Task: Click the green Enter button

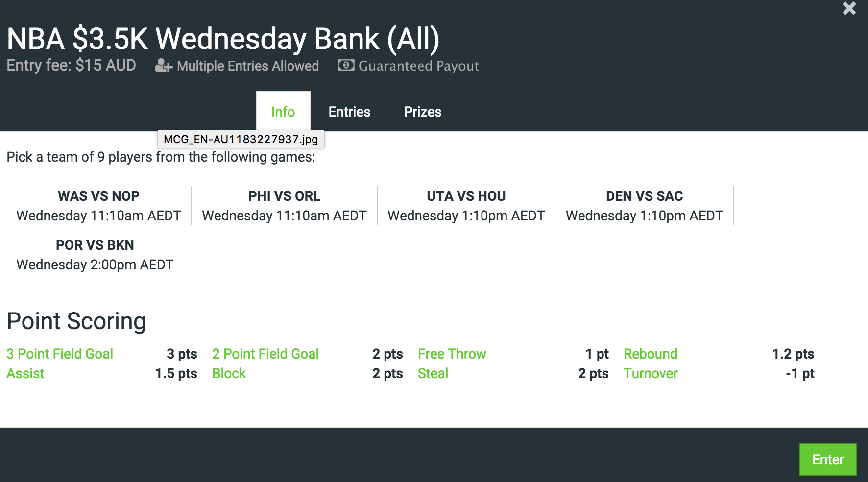Action: pyautogui.click(x=828, y=459)
